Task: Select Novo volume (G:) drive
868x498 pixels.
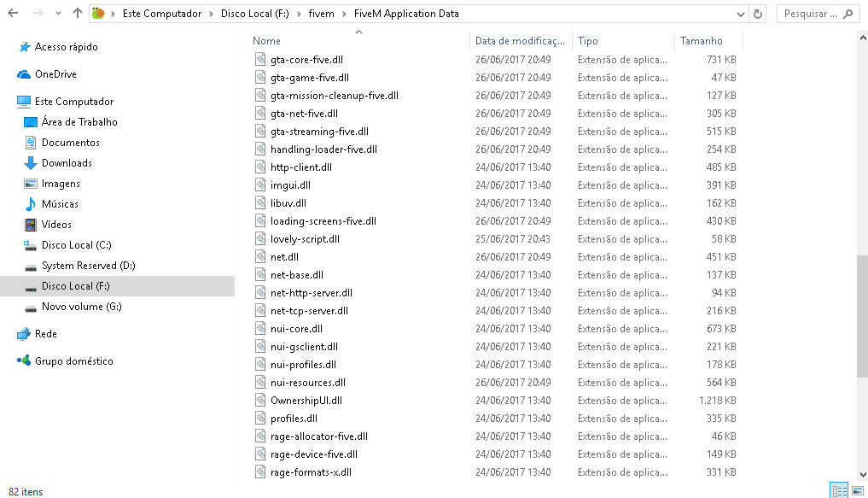Action: (x=81, y=307)
